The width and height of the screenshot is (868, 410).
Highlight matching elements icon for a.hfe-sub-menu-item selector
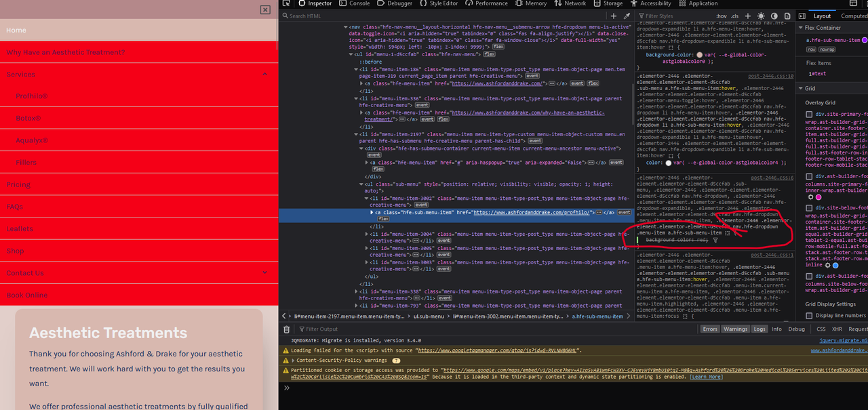pyautogui.click(x=728, y=232)
